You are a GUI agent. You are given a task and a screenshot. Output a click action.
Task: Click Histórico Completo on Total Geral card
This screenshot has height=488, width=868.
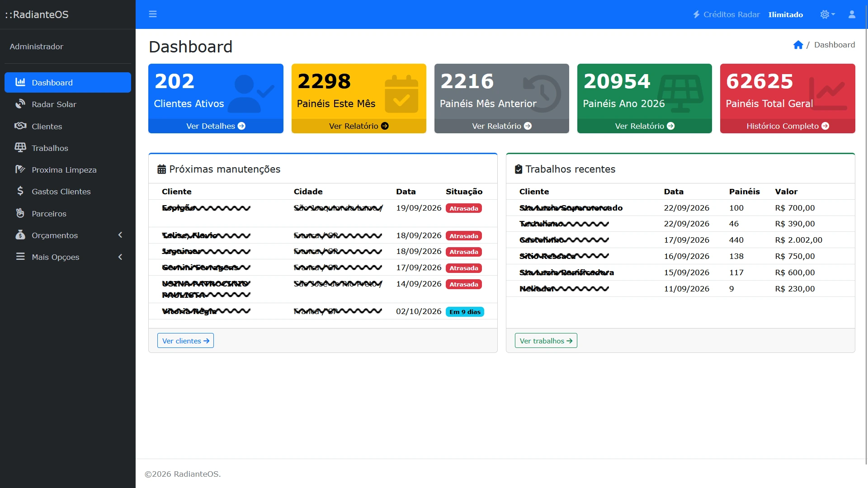(x=788, y=126)
